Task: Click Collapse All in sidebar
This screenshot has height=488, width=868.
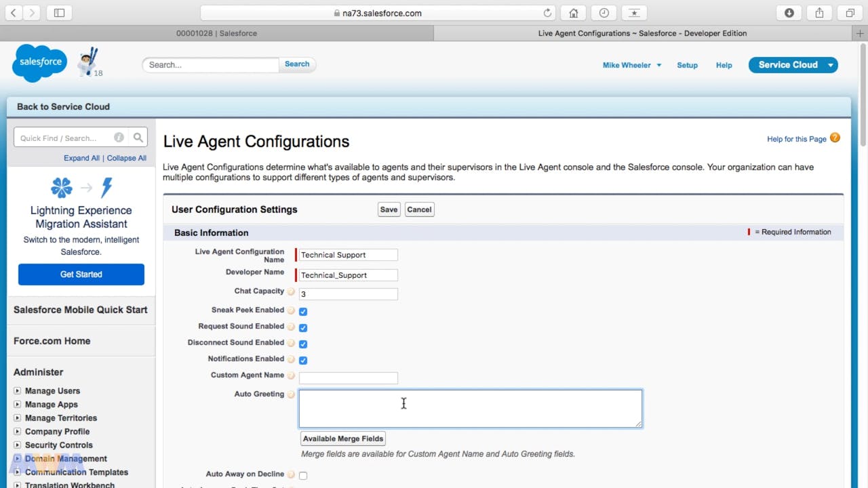Action: (127, 158)
